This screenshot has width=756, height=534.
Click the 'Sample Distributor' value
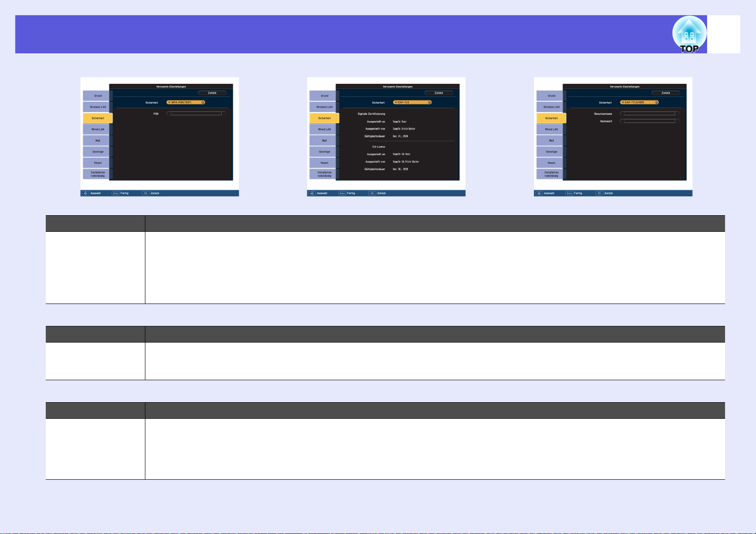click(404, 129)
